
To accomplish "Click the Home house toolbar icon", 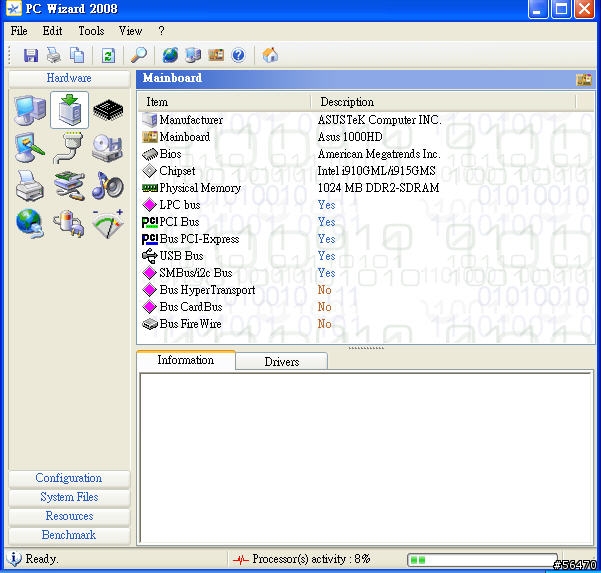I will 270,55.
